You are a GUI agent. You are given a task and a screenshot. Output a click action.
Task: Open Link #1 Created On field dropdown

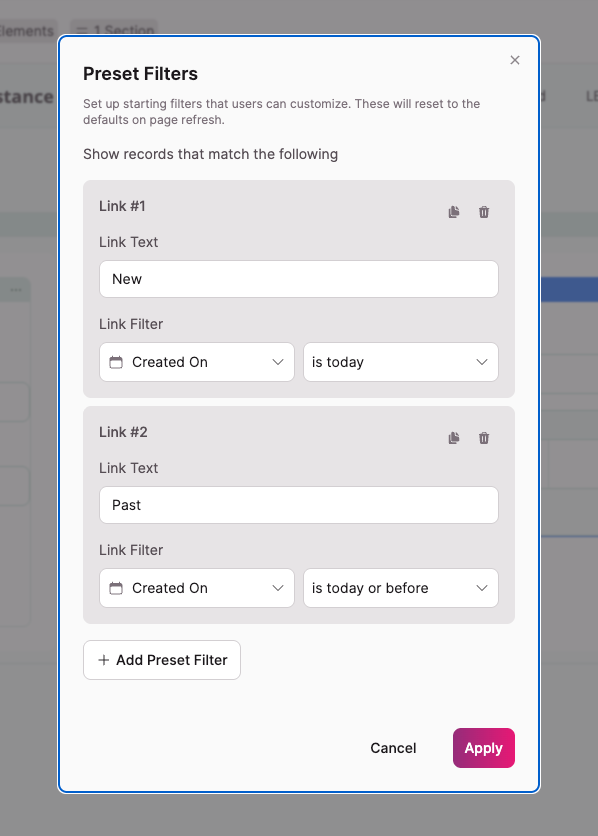197,362
